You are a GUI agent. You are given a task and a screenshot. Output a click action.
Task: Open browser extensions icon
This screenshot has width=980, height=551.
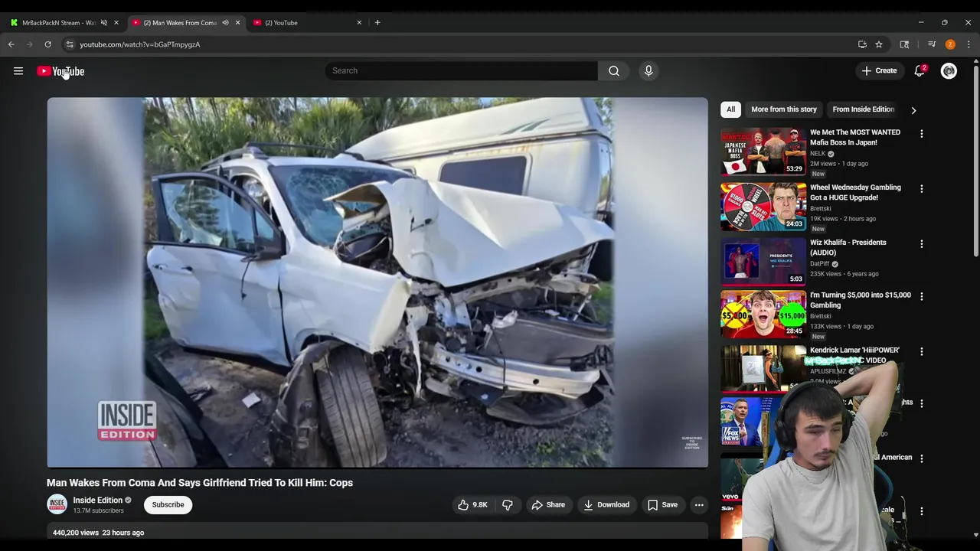point(904,44)
